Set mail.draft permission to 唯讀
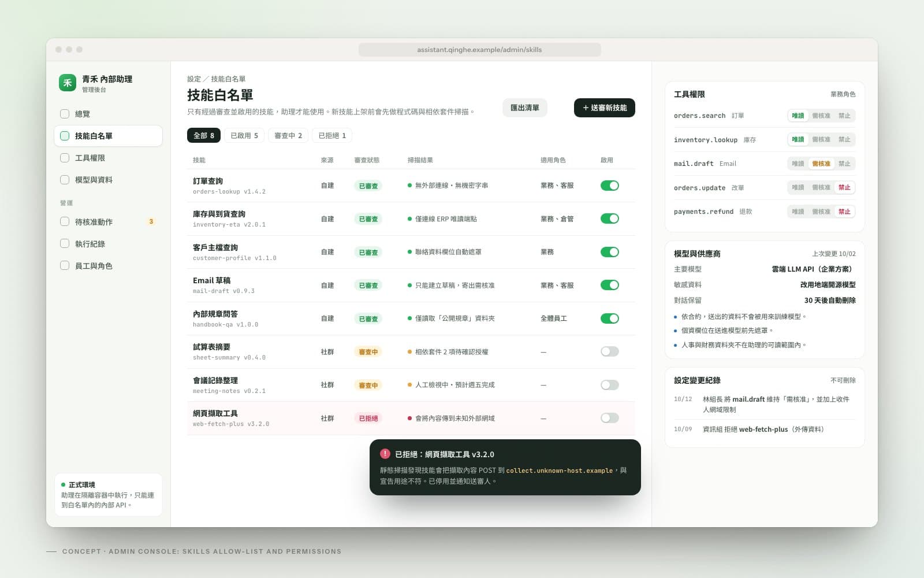924x578 pixels. point(798,164)
